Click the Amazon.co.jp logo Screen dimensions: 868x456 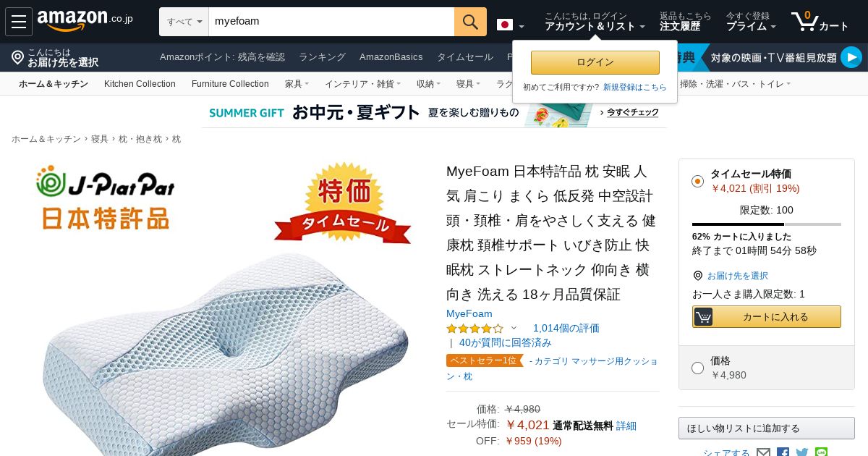pyautogui.click(x=85, y=21)
